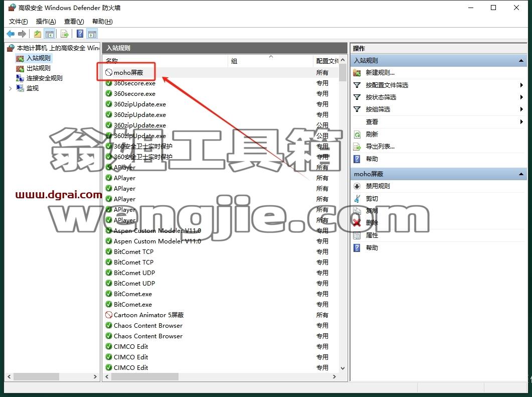532x397 pixels.
Task: Click 新建规则... in the actions pane
Action: tap(380, 73)
